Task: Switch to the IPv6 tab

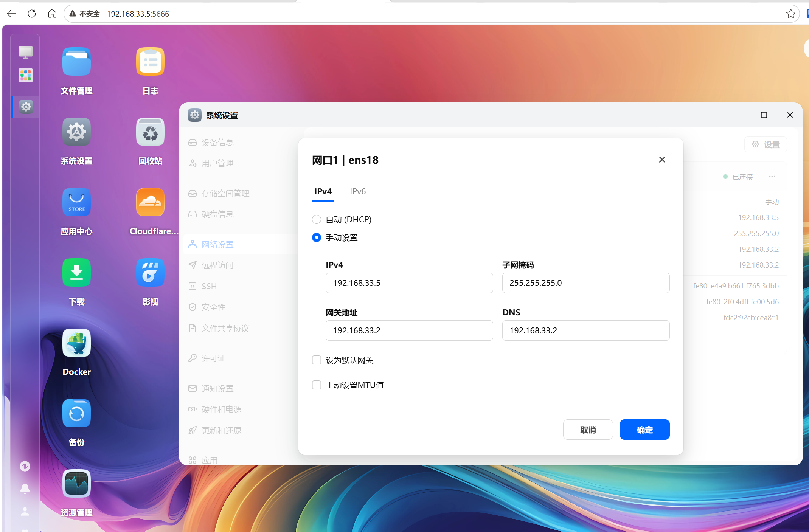Action: (357, 191)
